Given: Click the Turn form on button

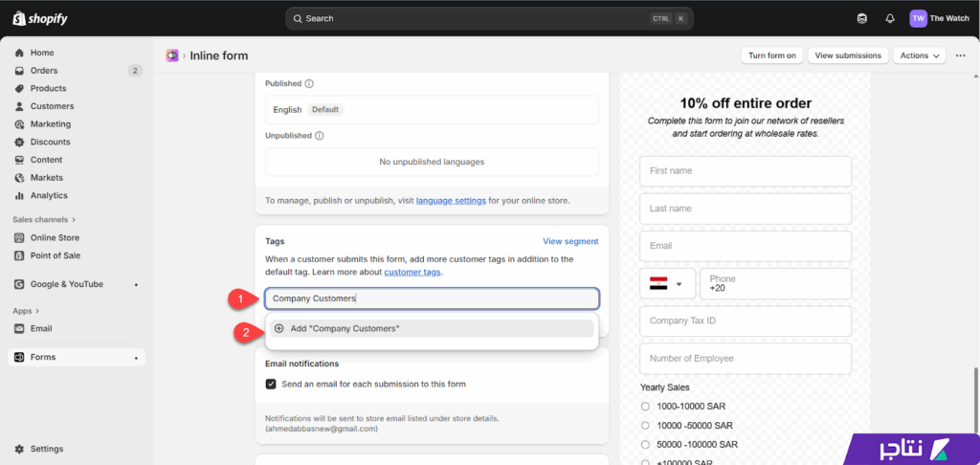Looking at the screenshot, I should click(x=771, y=55).
